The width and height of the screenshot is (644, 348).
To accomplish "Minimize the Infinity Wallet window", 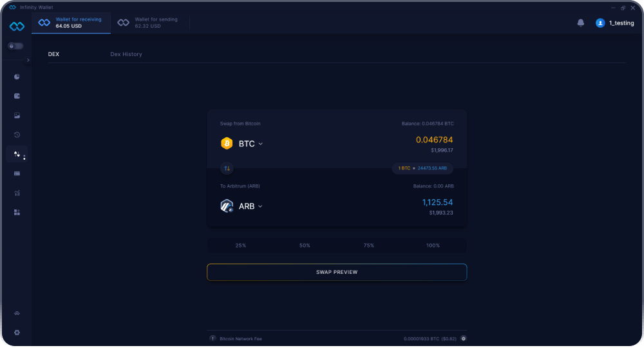I will (613, 8).
